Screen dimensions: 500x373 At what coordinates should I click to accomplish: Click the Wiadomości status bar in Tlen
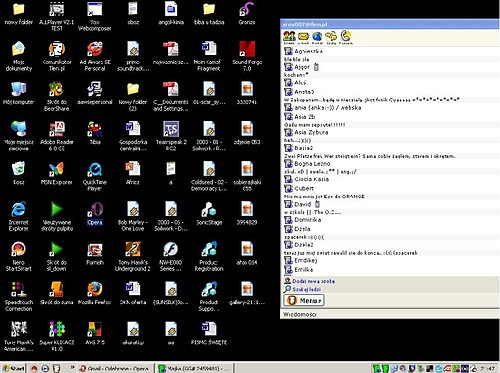[389, 314]
